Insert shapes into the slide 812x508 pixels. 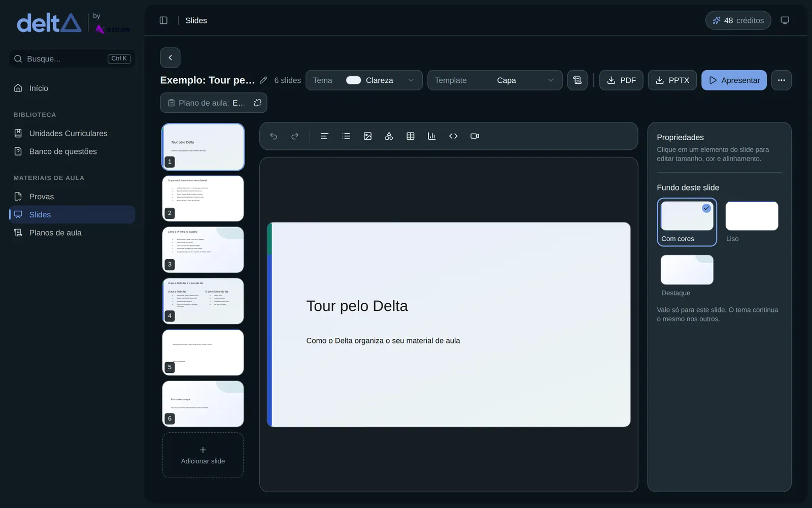[389, 136]
